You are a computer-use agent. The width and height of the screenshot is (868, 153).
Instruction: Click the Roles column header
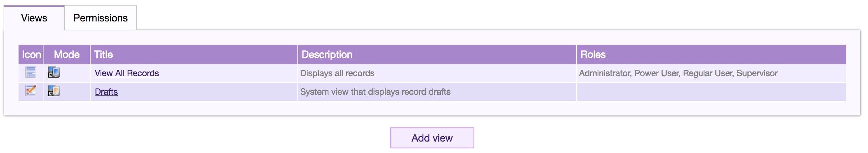click(593, 54)
